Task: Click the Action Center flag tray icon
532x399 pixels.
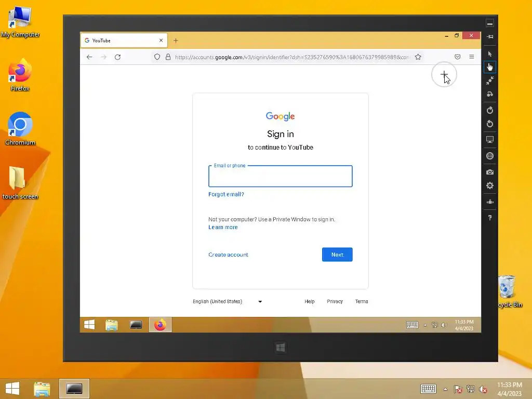Action: (x=458, y=389)
